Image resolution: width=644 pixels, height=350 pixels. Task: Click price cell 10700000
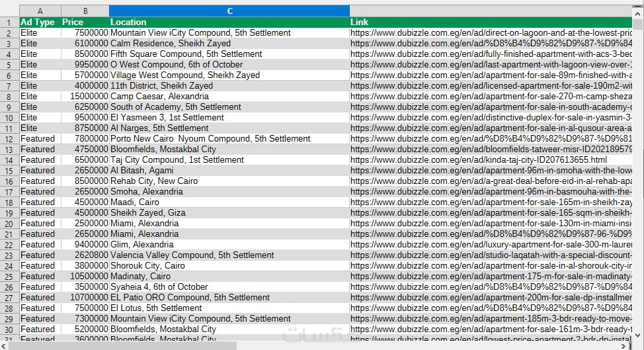point(85,298)
